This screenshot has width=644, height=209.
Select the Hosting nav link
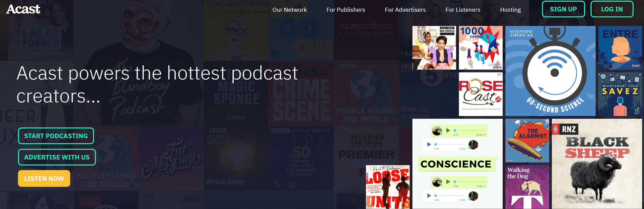tap(510, 10)
